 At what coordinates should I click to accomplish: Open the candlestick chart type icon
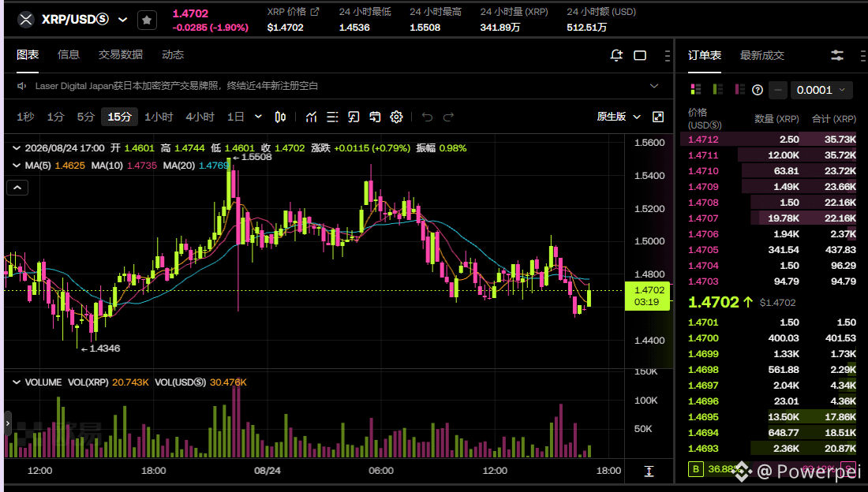click(x=281, y=117)
